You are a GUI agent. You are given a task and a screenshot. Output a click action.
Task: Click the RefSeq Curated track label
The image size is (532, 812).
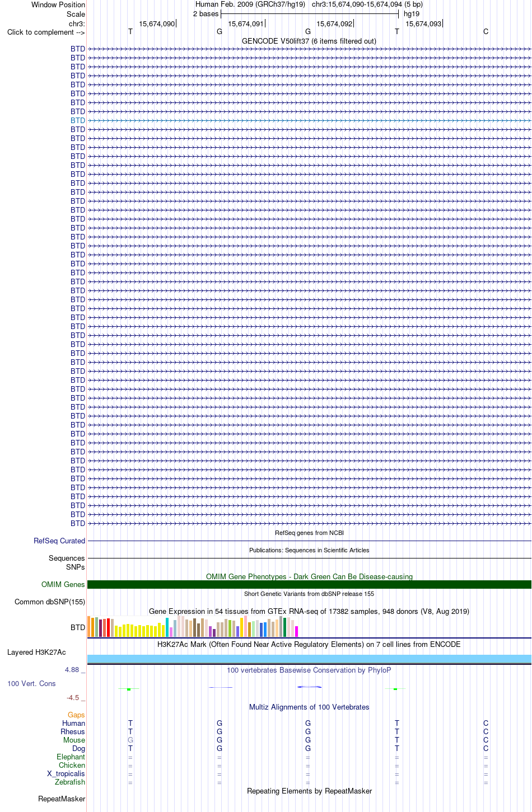click(59, 541)
